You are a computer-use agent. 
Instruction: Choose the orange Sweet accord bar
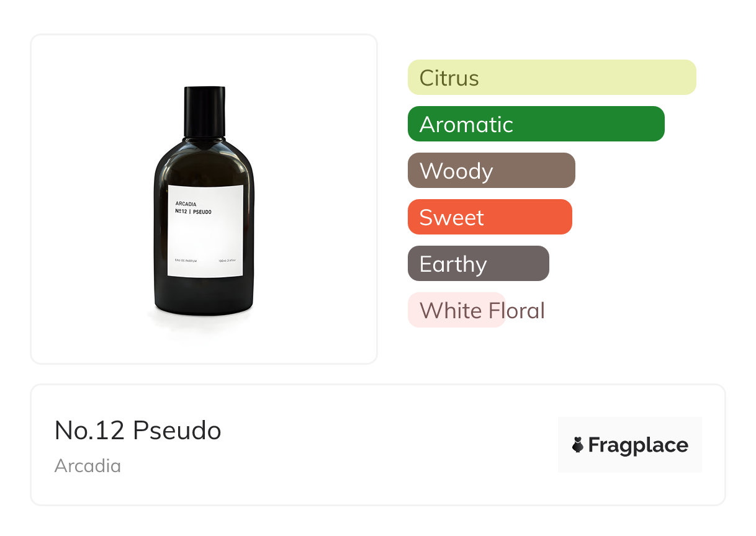(x=489, y=217)
